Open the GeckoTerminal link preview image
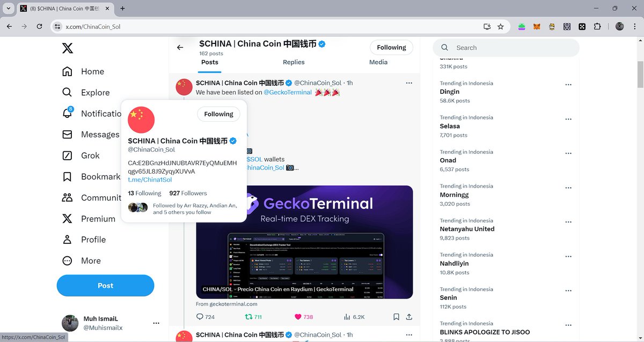Screen dimensions: 644x342 pyautogui.click(x=304, y=242)
